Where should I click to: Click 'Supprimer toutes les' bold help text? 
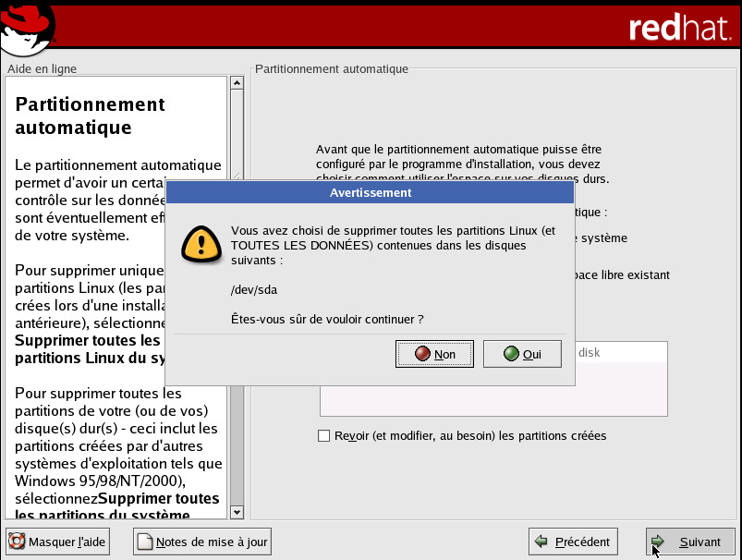pyautogui.click(x=88, y=340)
